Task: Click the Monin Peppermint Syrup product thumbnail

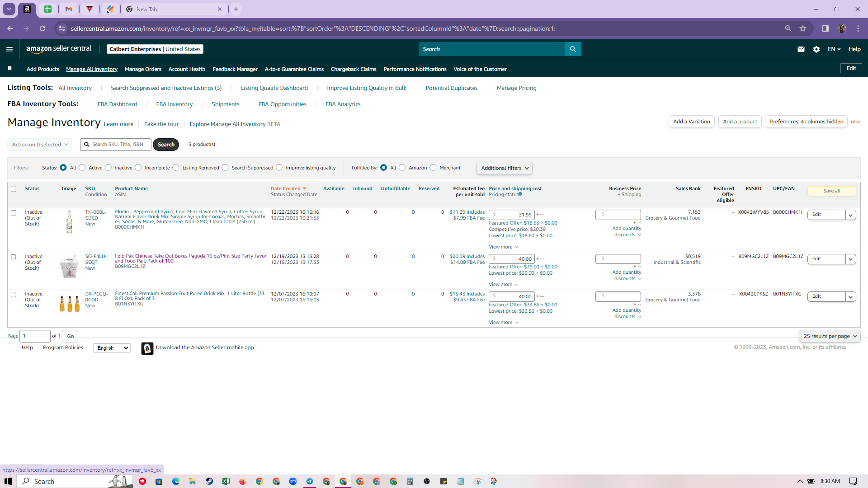Action: click(69, 222)
